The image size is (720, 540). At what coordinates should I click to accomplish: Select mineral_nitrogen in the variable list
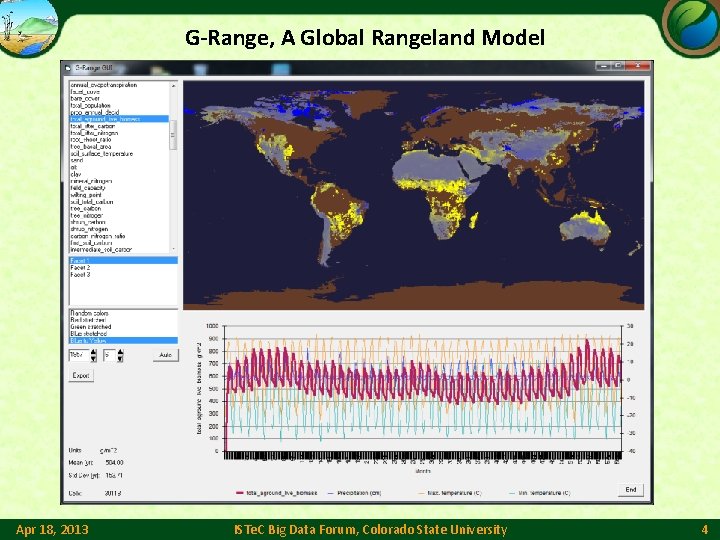pyautogui.click(x=91, y=181)
